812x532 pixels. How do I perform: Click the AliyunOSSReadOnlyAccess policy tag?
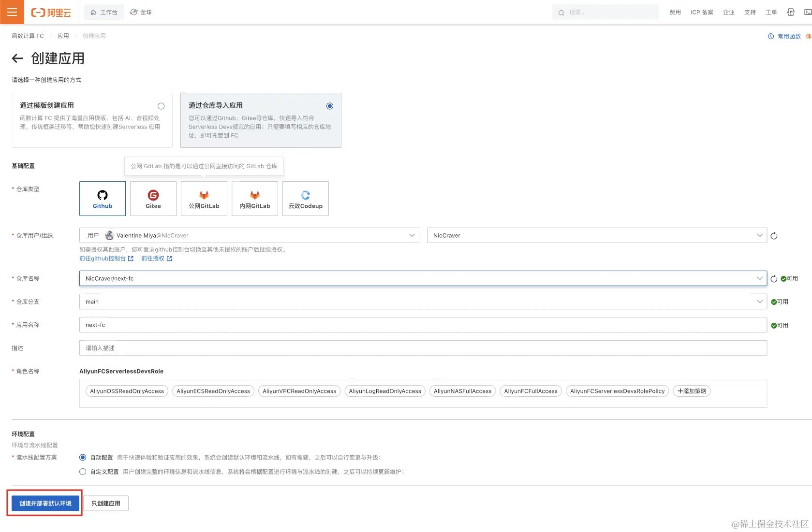[x=127, y=391]
